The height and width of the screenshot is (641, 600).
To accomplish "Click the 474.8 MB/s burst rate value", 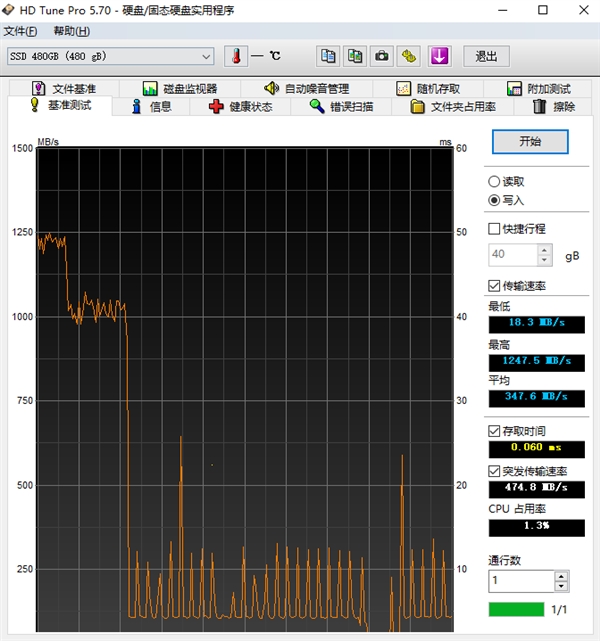I will click(537, 489).
